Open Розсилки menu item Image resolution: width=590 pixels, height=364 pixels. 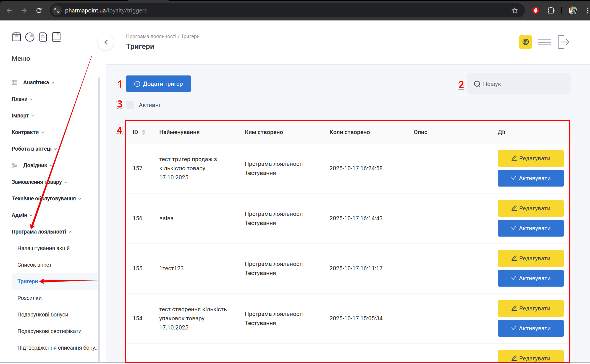coord(30,298)
